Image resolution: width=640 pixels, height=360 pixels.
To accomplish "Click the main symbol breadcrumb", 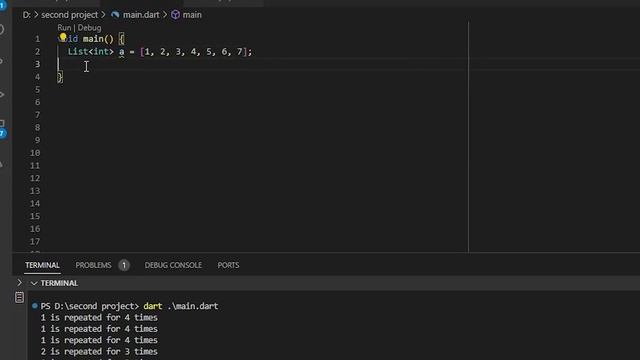I will point(192,15).
